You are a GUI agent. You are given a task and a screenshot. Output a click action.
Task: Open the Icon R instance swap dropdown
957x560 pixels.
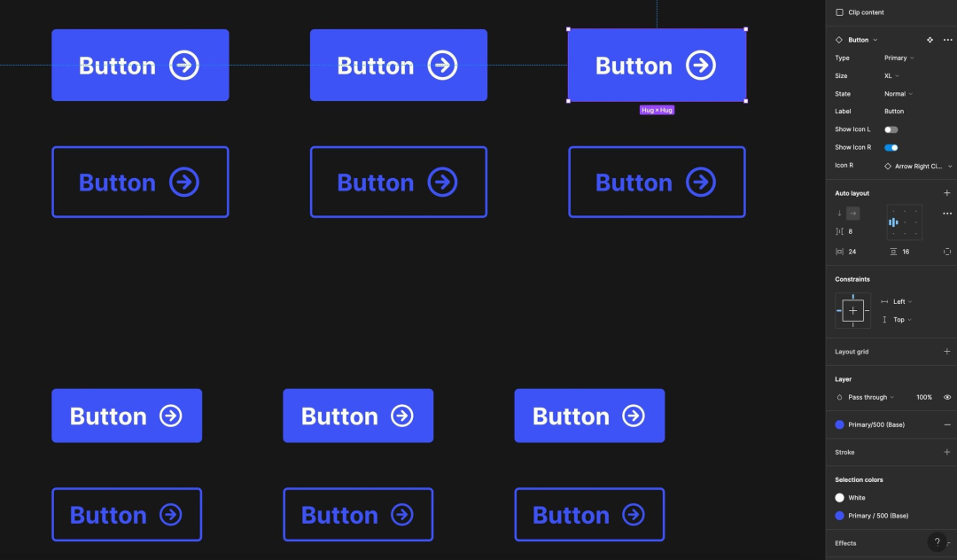918,166
